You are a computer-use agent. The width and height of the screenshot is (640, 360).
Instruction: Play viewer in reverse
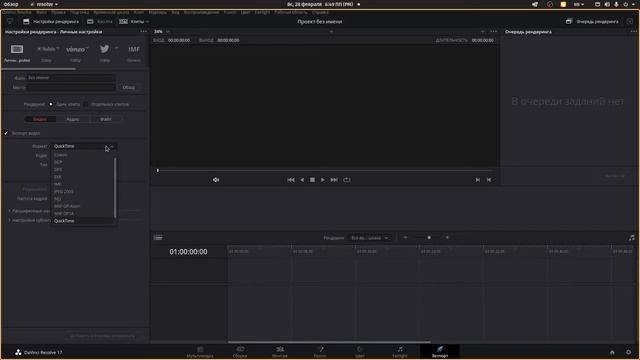(302, 180)
